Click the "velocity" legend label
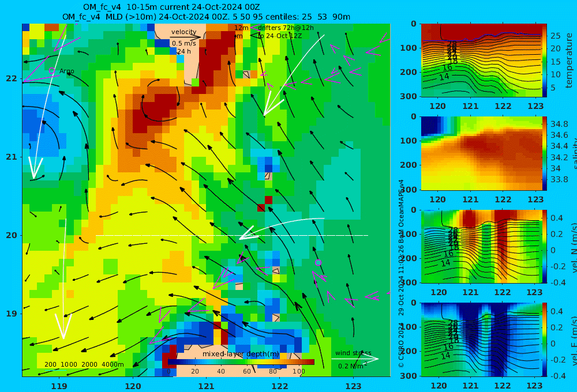This screenshot has height=392, width=577. pos(183,32)
